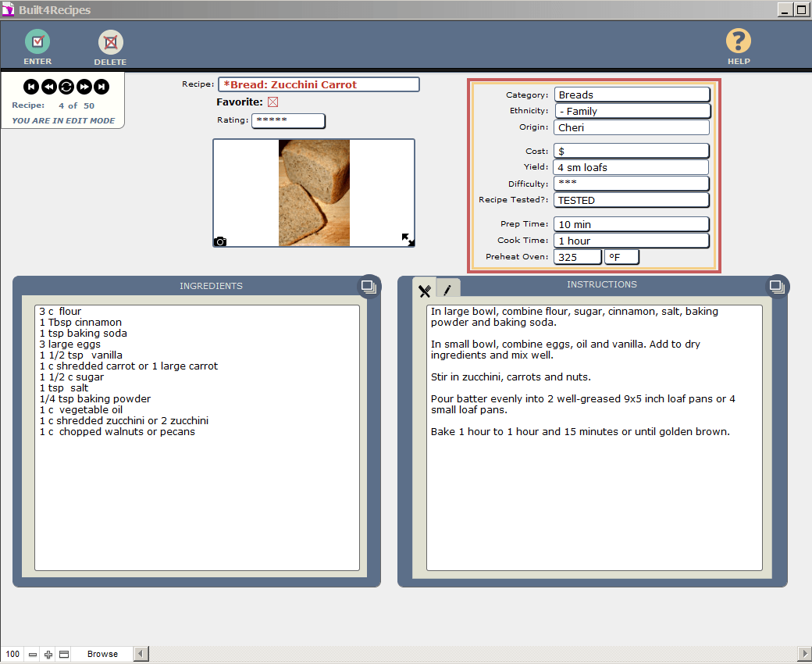Screen dimensions: 812x664
Task: Open the Ethnicity dropdown showing Family
Action: (x=632, y=111)
